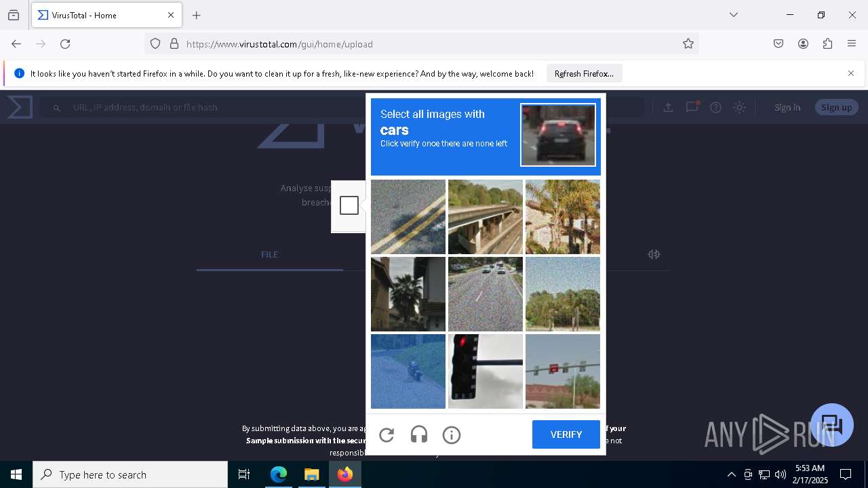Toggle the light/dark theme sun icon
The height and width of the screenshot is (488, 868).
point(739,107)
